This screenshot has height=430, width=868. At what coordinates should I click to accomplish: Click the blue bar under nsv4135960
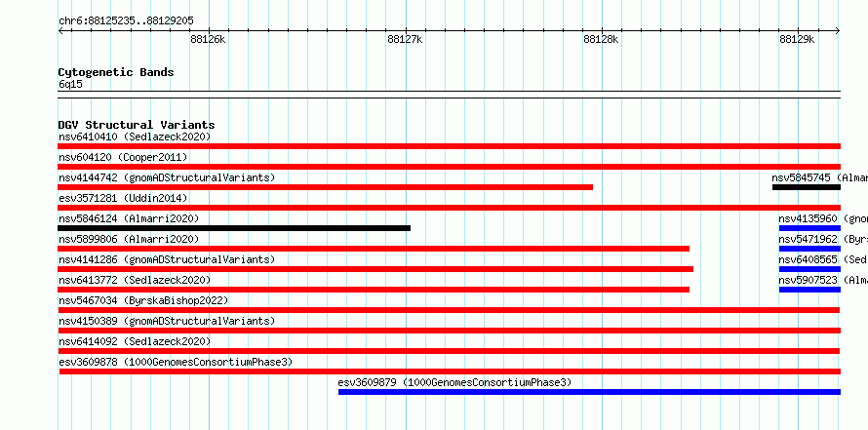[x=809, y=228]
